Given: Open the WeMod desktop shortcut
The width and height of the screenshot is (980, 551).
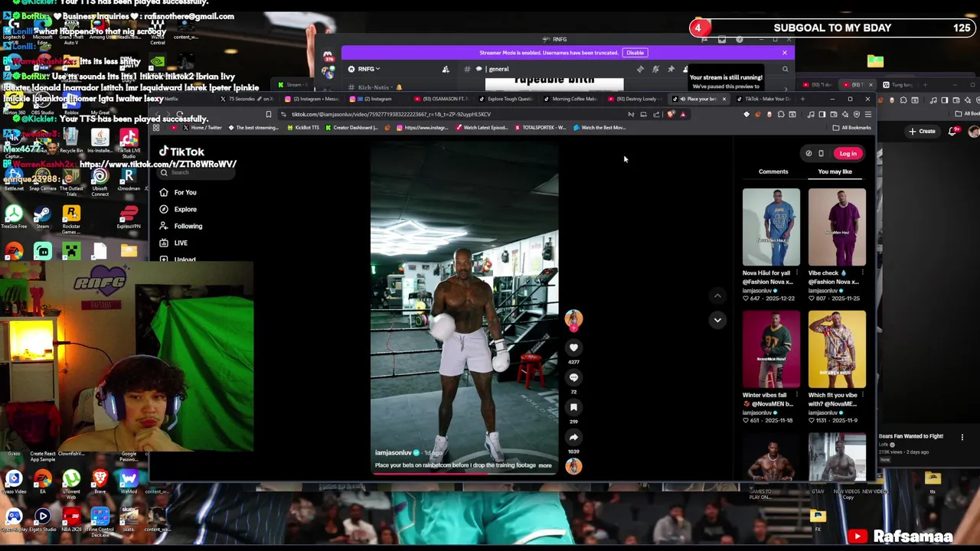Looking at the screenshot, I should click(129, 481).
